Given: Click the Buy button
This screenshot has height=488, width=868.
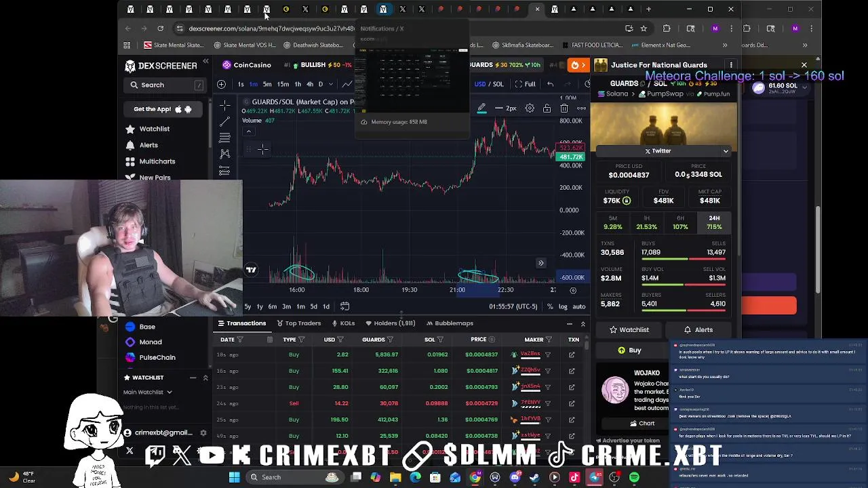Looking at the screenshot, I should click(629, 350).
